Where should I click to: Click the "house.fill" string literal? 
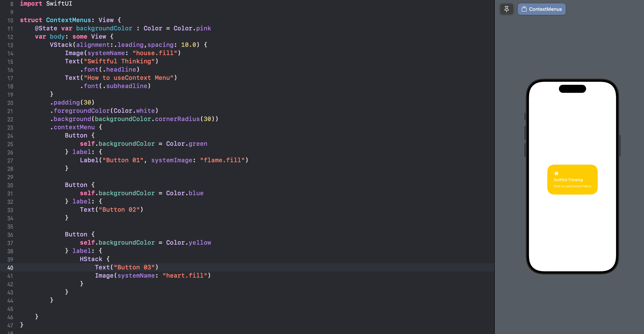155,53
